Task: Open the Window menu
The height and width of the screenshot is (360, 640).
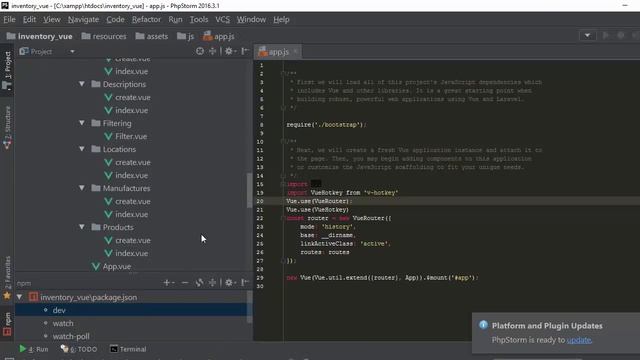Action: 251,20
